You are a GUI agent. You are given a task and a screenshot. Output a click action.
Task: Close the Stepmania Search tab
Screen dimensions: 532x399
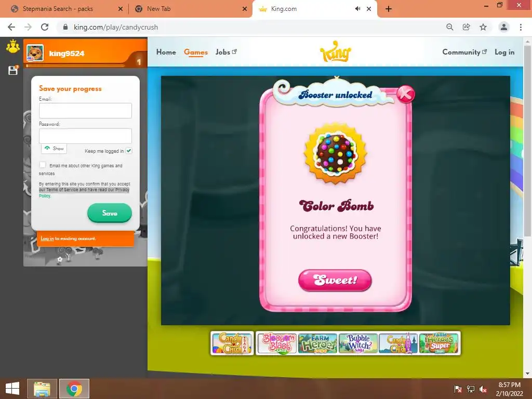[120, 9]
